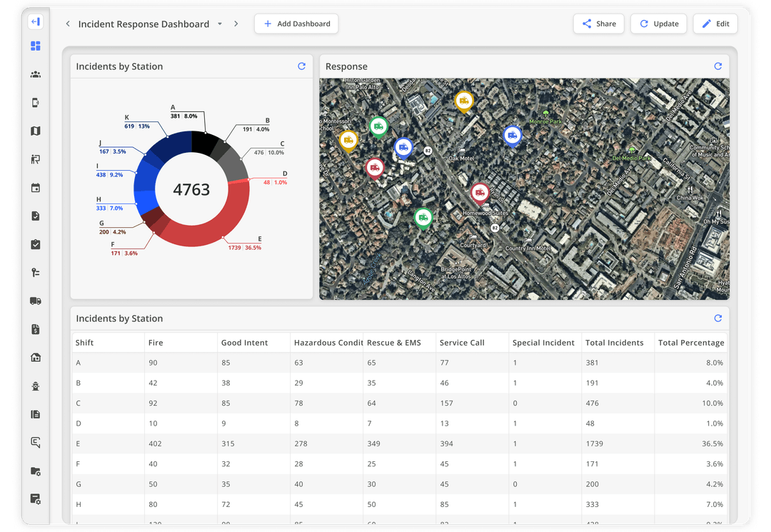Click the Update button

coord(658,24)
